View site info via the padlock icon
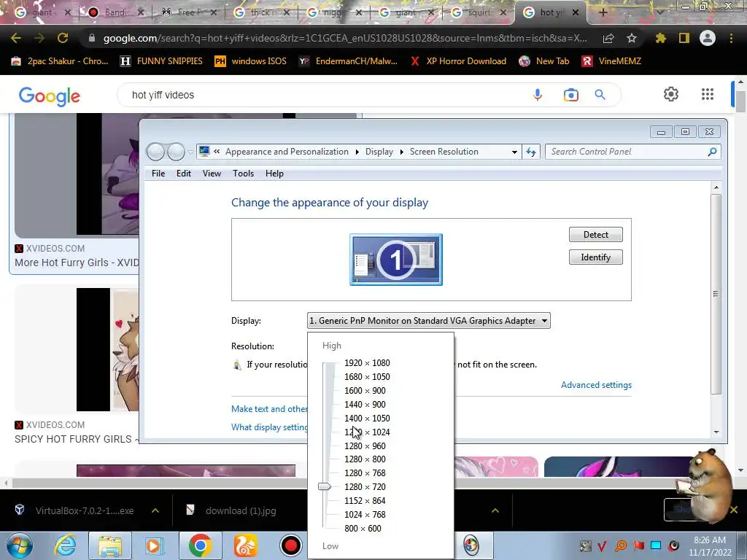The image size is (747, 560). (92, 38)
